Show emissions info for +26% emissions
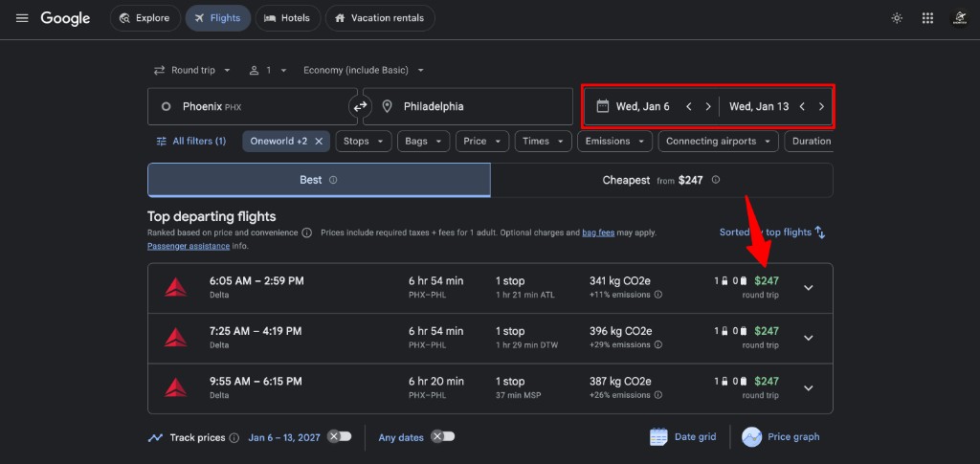The image size is (980, 464). coord(658,395)
